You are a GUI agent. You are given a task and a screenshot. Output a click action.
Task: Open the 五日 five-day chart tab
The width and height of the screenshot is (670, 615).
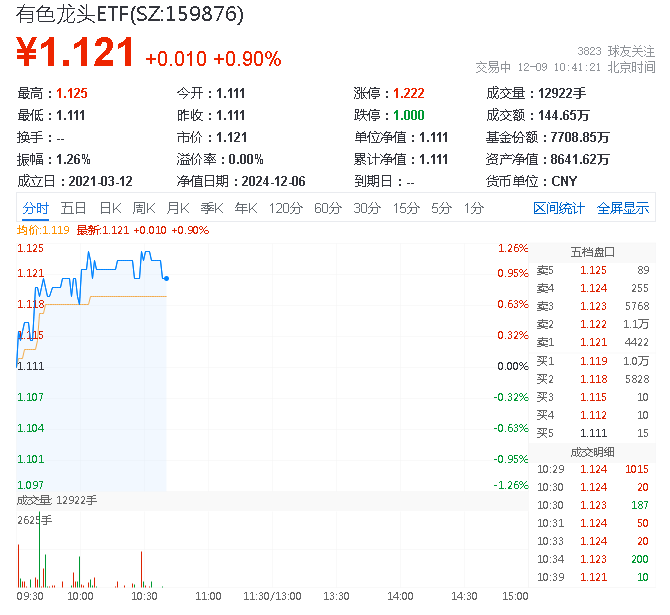click(x=73, y=208)
